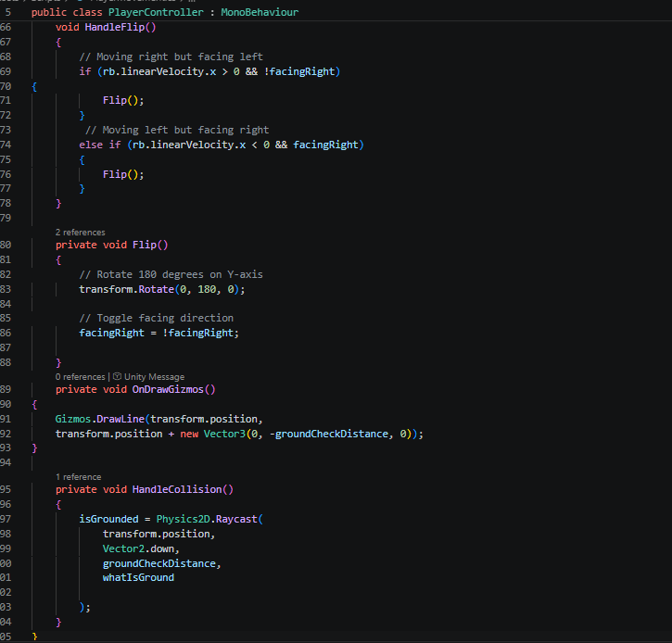
Task: Click the comment "// Moving left but facing right"
Action: (177, 131)
